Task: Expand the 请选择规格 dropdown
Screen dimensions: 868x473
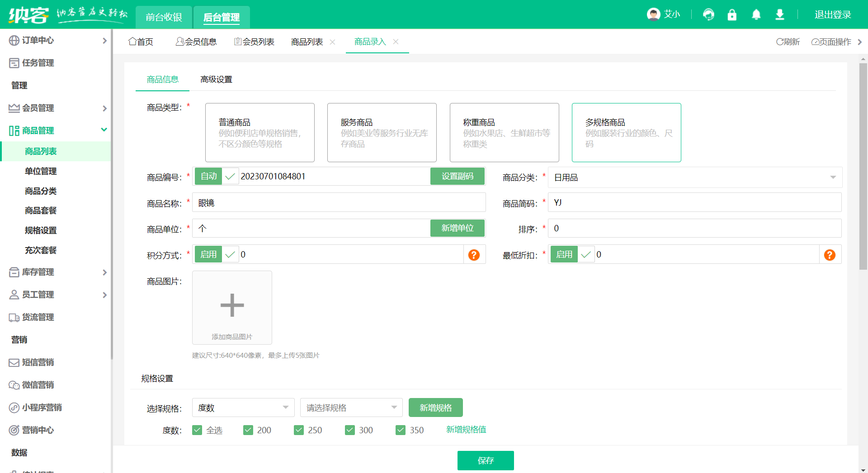Action: click(351, 407)
